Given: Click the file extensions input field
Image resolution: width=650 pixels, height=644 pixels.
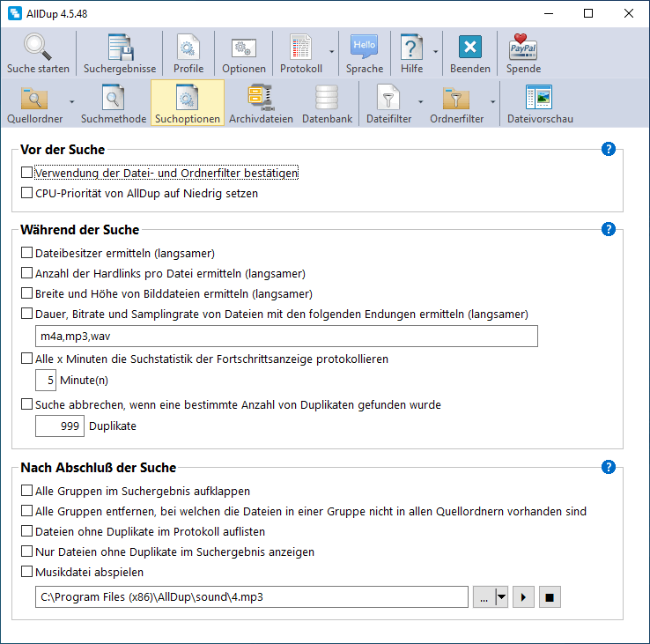Looking at the screenshot, I should pos(286,337).
